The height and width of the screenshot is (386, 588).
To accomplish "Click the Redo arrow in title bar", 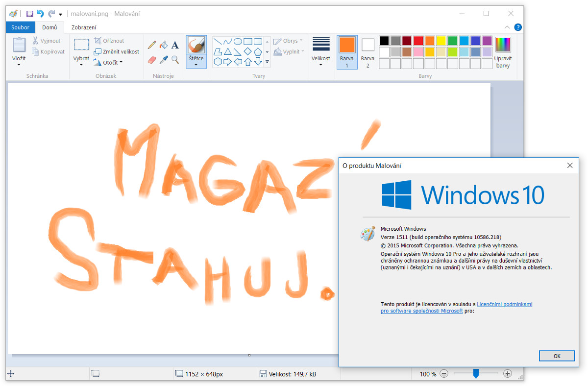I will (51, 14).
